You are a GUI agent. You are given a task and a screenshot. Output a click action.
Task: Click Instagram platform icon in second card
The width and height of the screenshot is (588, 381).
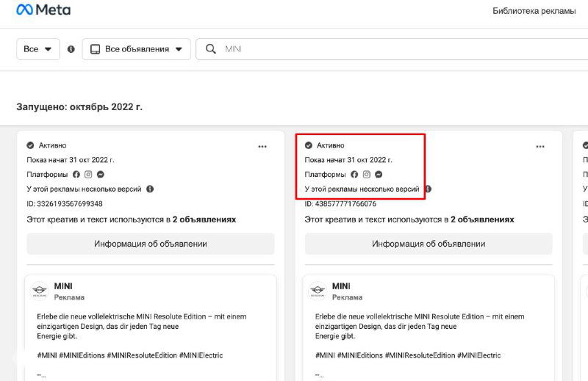tap(366, 175)
